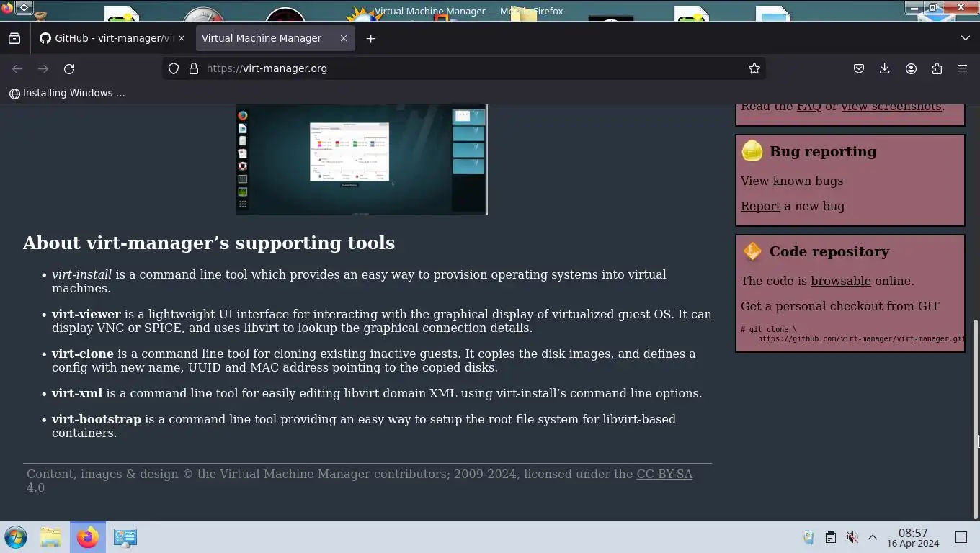Click the Bug reporting helmet icon
Viewport: 980px width, 553px height.
[x=752, y=150]
